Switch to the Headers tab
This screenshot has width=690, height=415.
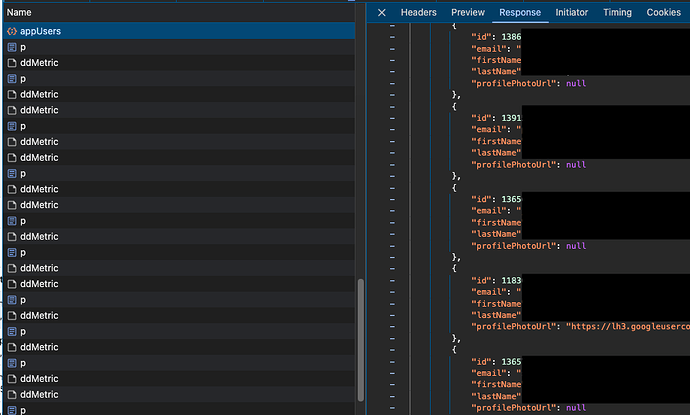click(x=418, y=12)
